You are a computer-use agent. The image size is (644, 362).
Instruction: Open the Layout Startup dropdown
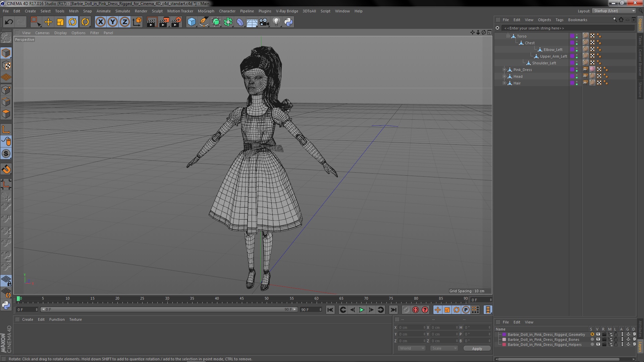(x=614, y=11)
